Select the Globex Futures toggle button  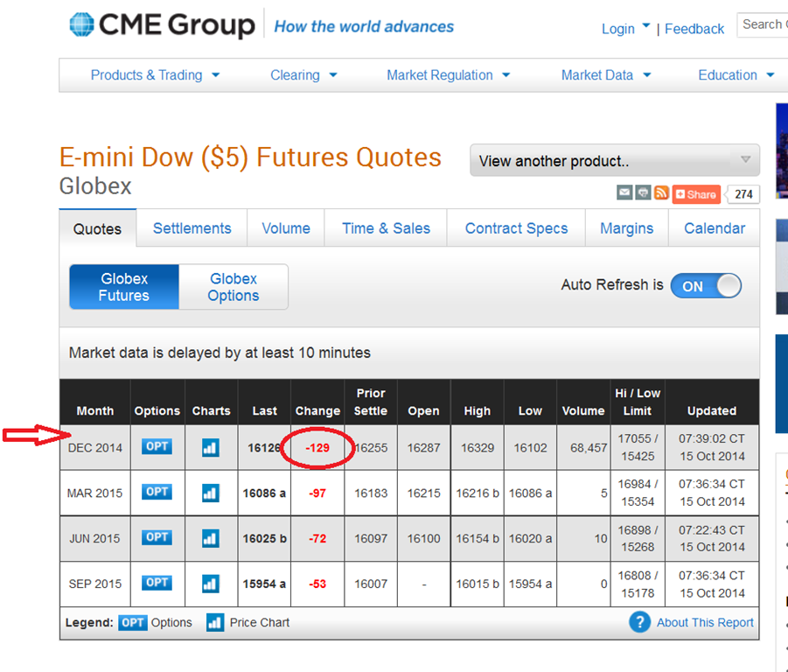[124, 286]
